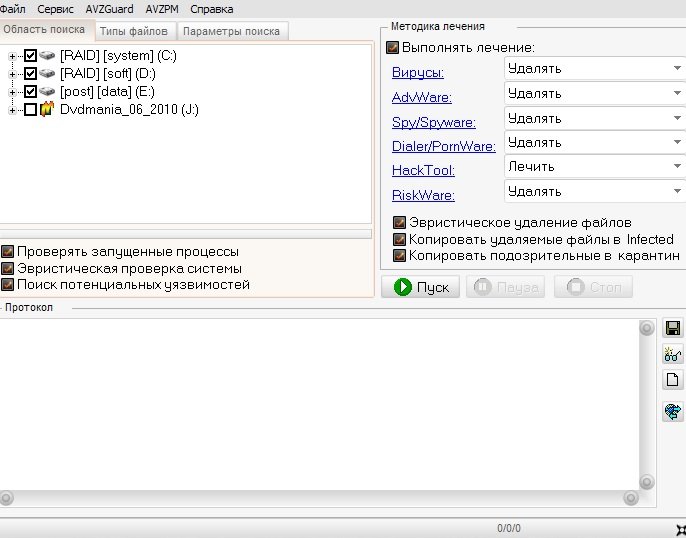Open the HackTool dropdown showing Лечить
This screenshot has width=686, height=538.
[595, 166]
